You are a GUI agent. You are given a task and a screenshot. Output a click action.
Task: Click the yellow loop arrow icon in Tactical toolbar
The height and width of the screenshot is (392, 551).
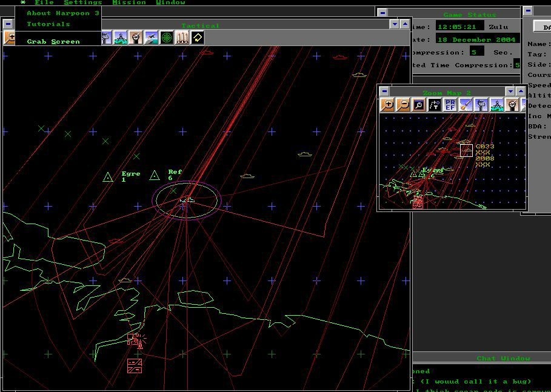pos(198,38)
